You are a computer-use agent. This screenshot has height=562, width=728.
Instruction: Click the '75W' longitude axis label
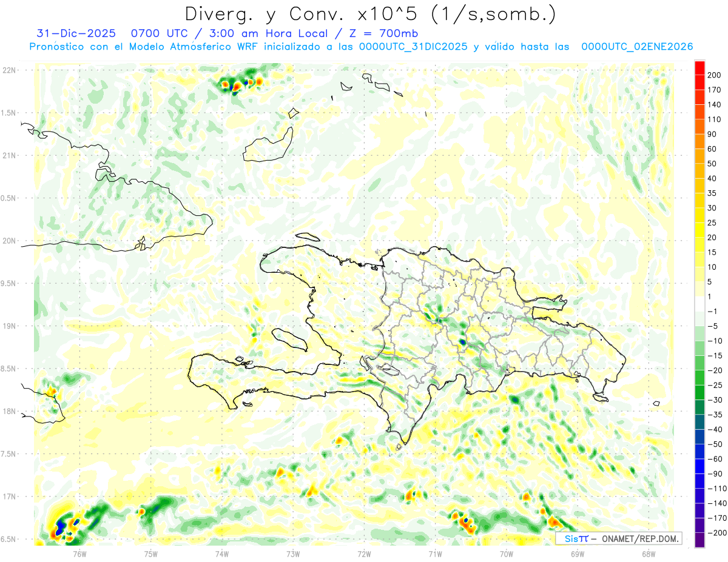(151, 553)
